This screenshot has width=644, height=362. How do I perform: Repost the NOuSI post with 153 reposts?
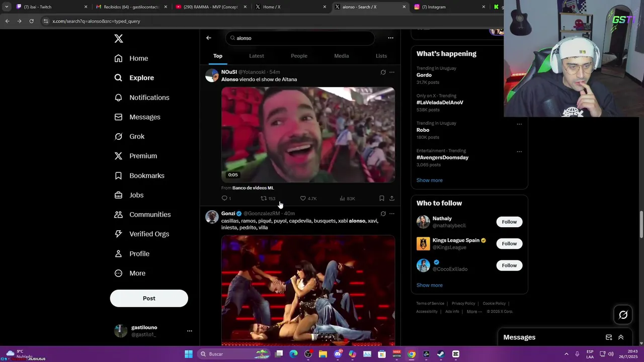tap(268, 199)
